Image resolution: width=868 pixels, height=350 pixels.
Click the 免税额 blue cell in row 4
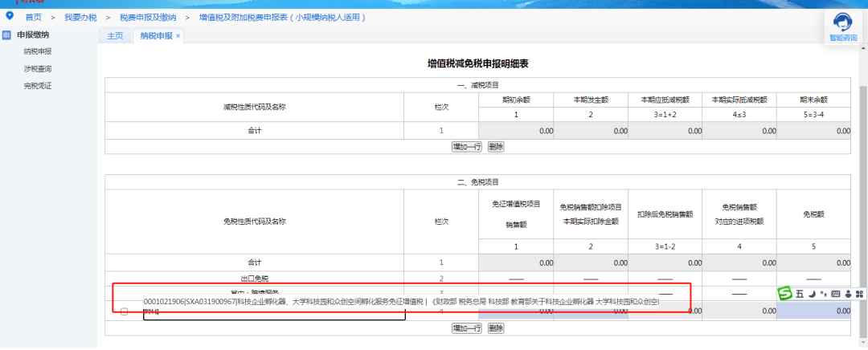click(813, 311)
